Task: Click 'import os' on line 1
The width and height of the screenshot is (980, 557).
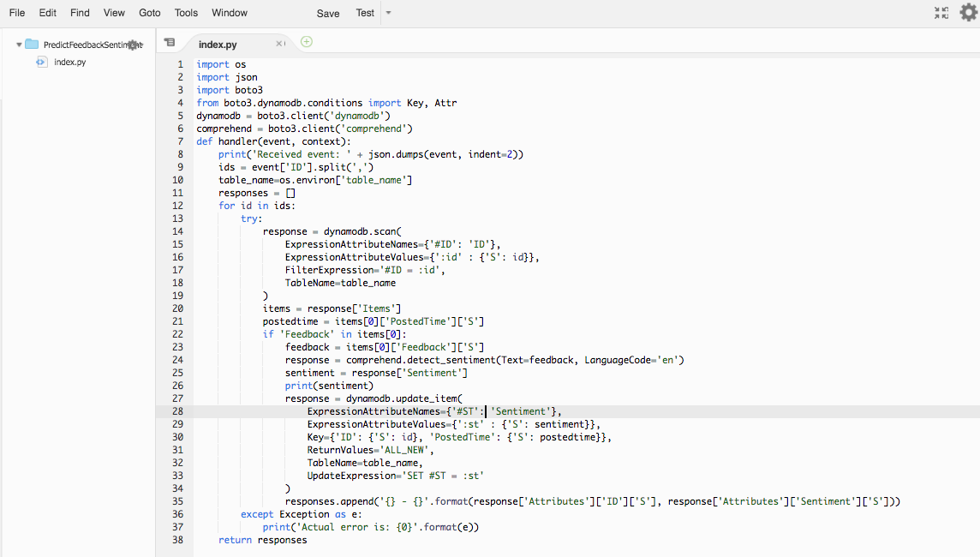Action: coord(221,64)
